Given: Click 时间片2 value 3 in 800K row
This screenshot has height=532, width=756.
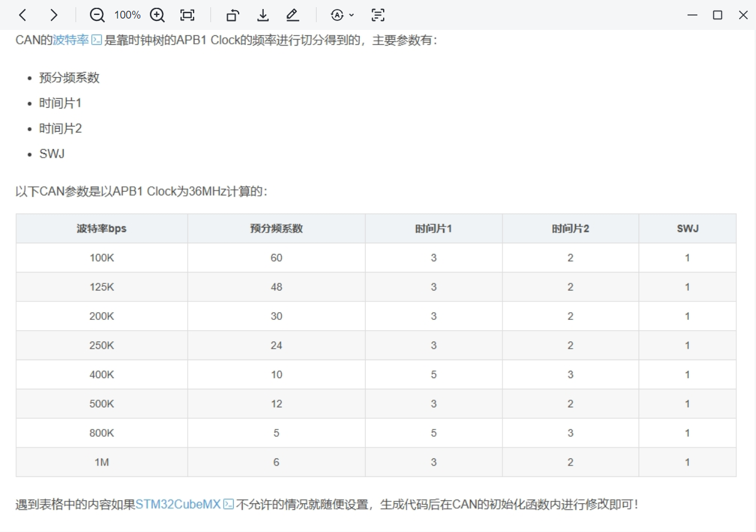Looking at the screenshot, I should (571, 433).
